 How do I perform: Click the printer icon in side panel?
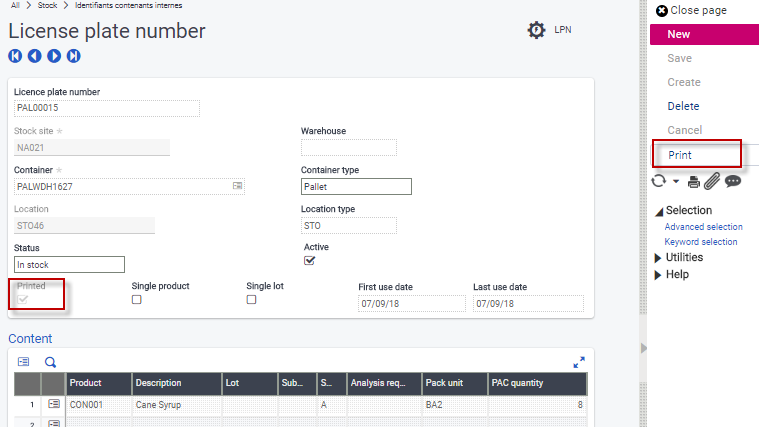pyautogui.click(x=693, y=181)
